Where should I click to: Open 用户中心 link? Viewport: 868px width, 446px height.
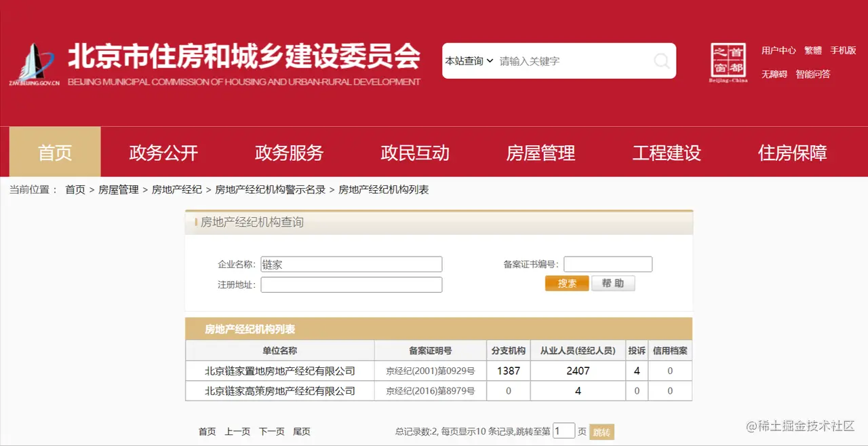click(778, 50)
